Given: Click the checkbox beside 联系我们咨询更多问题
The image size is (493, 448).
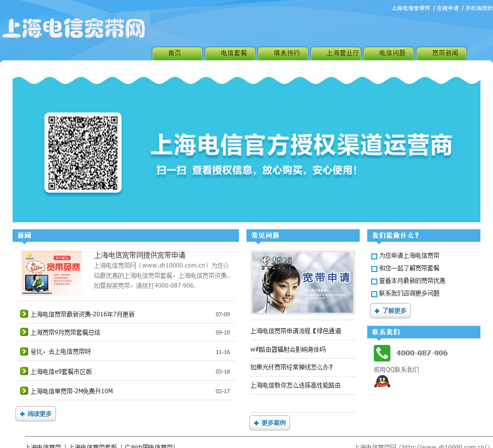Looking at the screenshot, I should (374, 294).
